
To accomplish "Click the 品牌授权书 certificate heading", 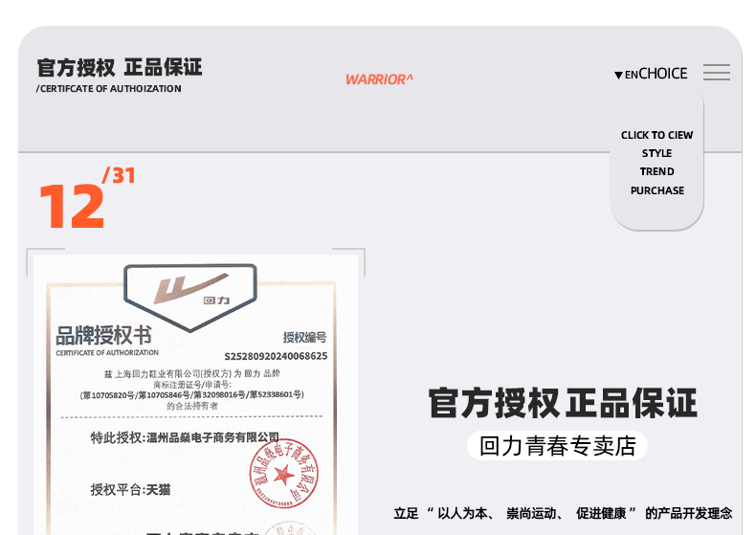I will point(103,336).
